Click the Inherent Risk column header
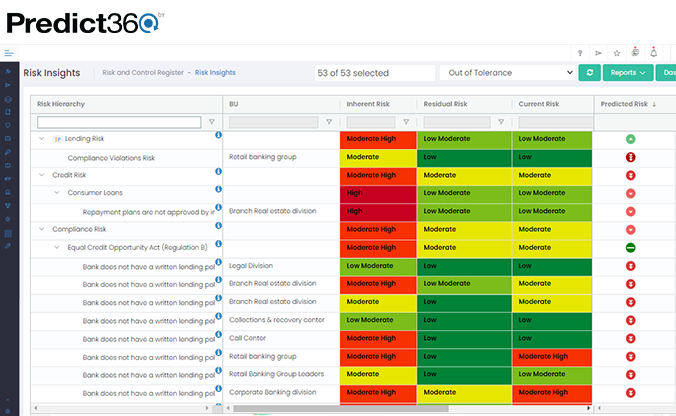This screenshot has width=676, height=416. (368, 104)
